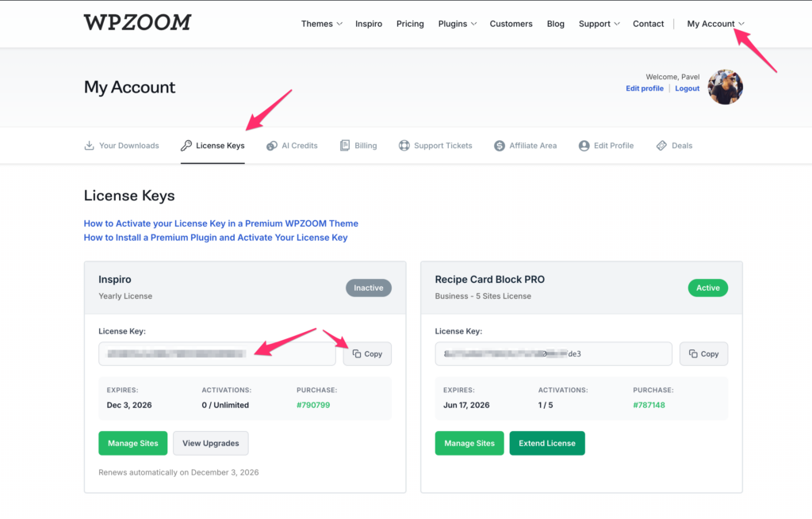Open the My Account dropdown menu
The width and height of the screenshot is (812, 519).
click(x=715, y=24)
